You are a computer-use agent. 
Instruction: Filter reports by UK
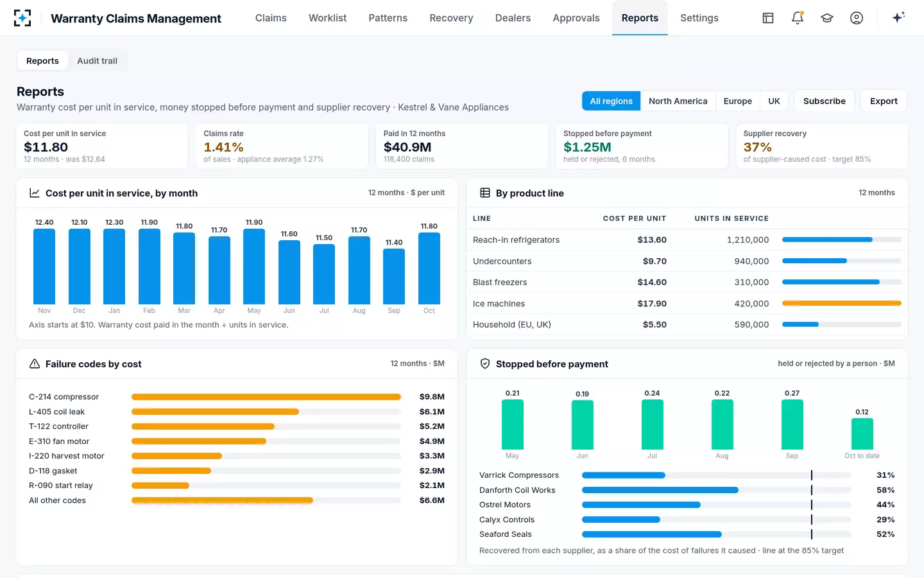(774, 101)
